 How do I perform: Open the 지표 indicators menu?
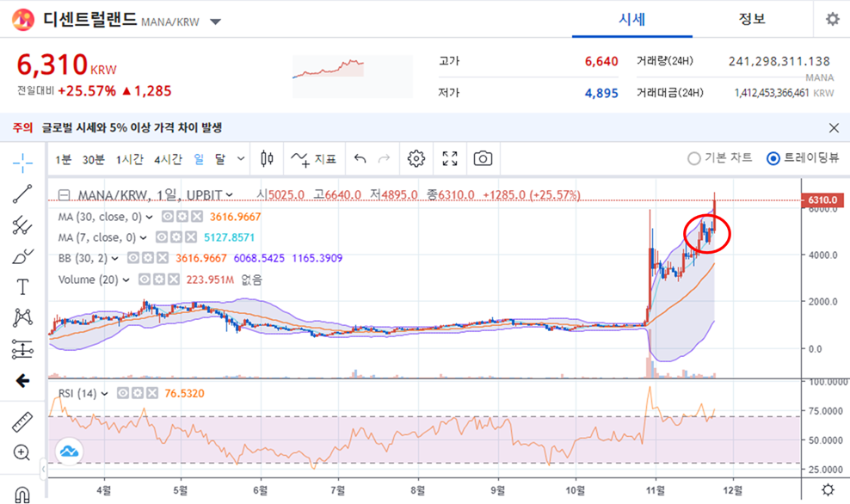coord(314,159)
